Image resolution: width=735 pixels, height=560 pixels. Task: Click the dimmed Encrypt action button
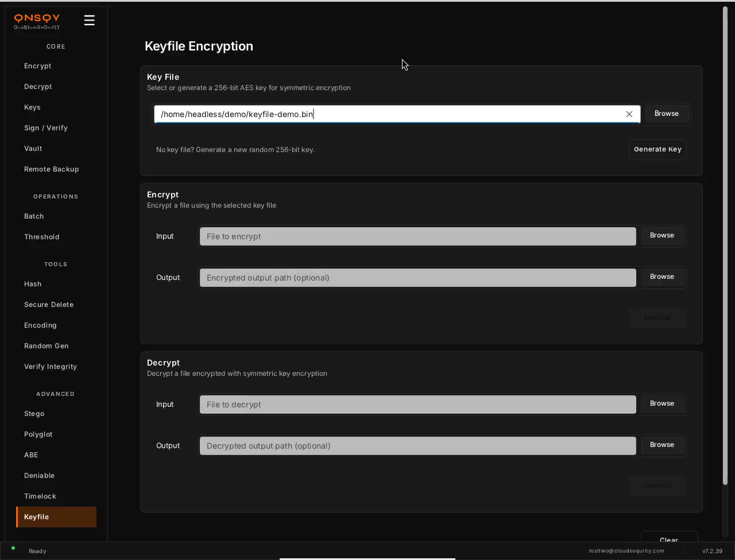click(x=657, y=317)
